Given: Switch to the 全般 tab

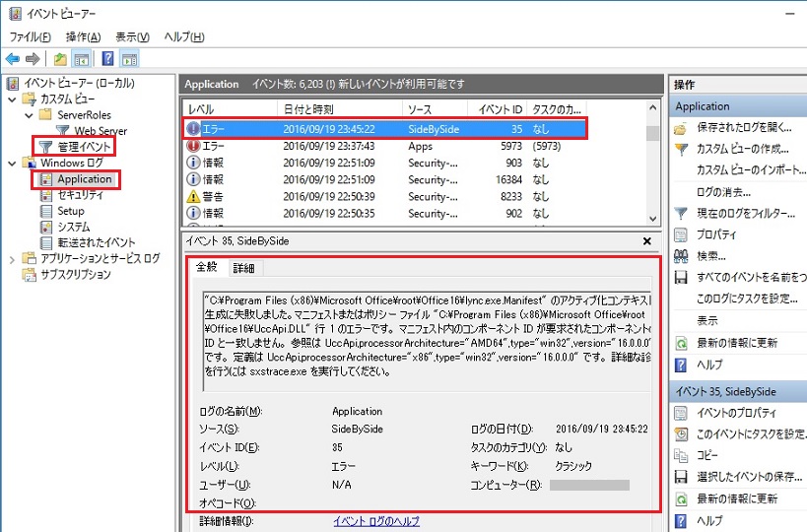Looking at the screenshot, I should click(x=207, y=267).
